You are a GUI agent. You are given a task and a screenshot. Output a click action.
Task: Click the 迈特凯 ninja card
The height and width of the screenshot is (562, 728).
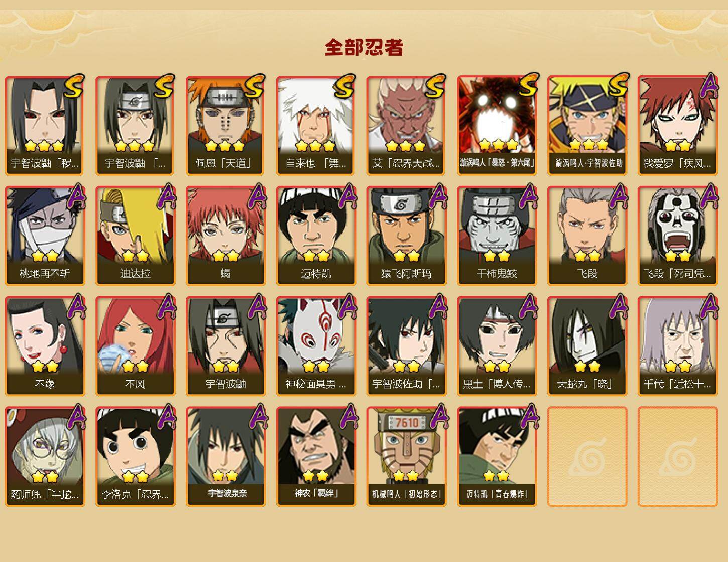[316, 236]
